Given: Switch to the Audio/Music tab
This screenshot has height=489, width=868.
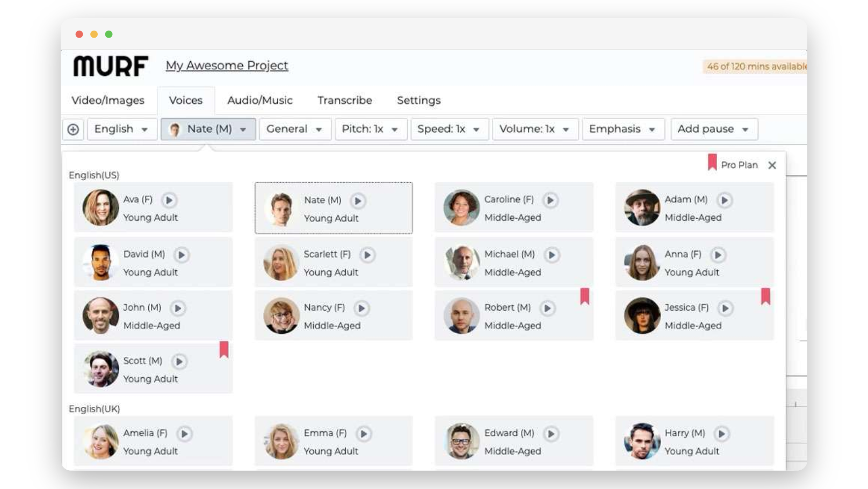Looking at the screenshot, I should (259, 100).
